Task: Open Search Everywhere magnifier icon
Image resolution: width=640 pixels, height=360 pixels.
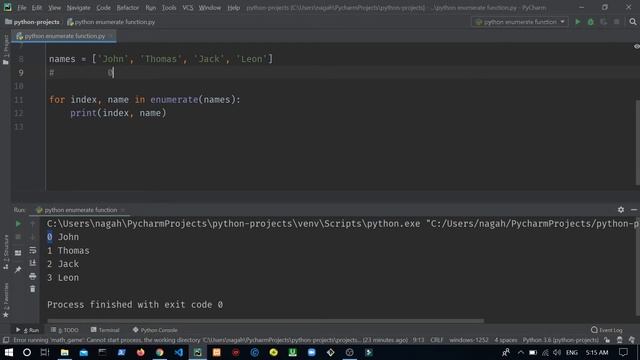Action: (633, 22)
